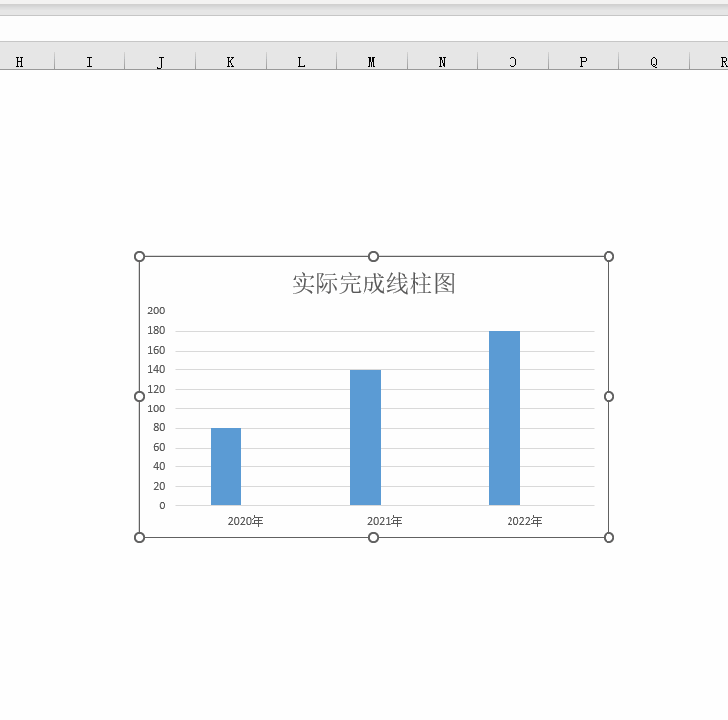Select column header H
The height and width of the screenshot is (720, 728).
coord(26,62)
